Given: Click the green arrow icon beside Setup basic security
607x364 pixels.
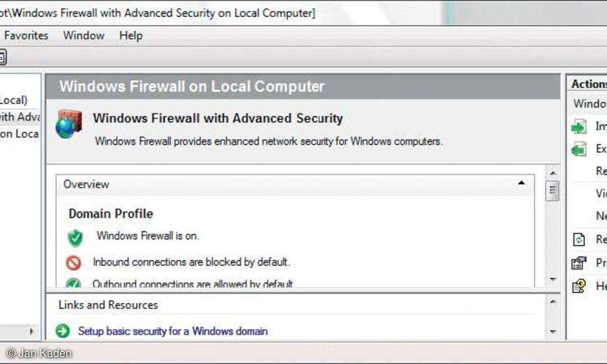Looking at the screenshot, I should pyautogui.click(x=63, y=332).
